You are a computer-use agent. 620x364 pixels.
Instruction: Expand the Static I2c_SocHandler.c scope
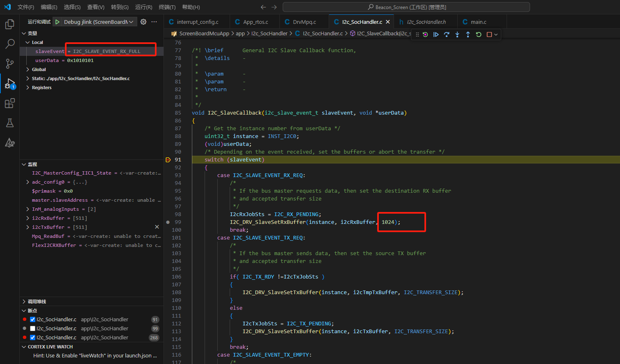[28, 78]
